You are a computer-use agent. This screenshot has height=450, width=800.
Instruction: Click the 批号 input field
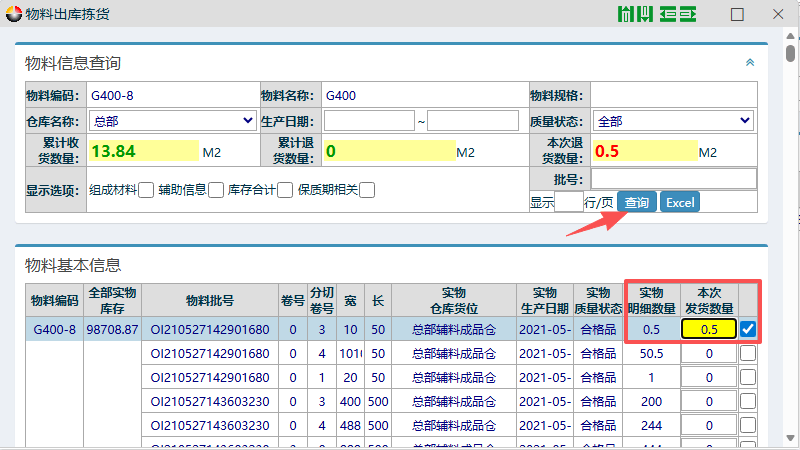[x=673, y=178]
